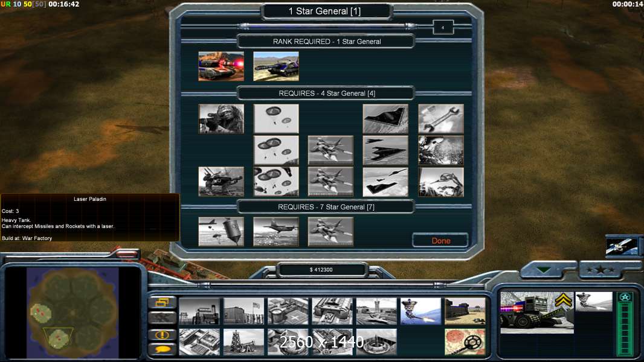Select the Laser Paladin tank power

[x=221, y=66]
